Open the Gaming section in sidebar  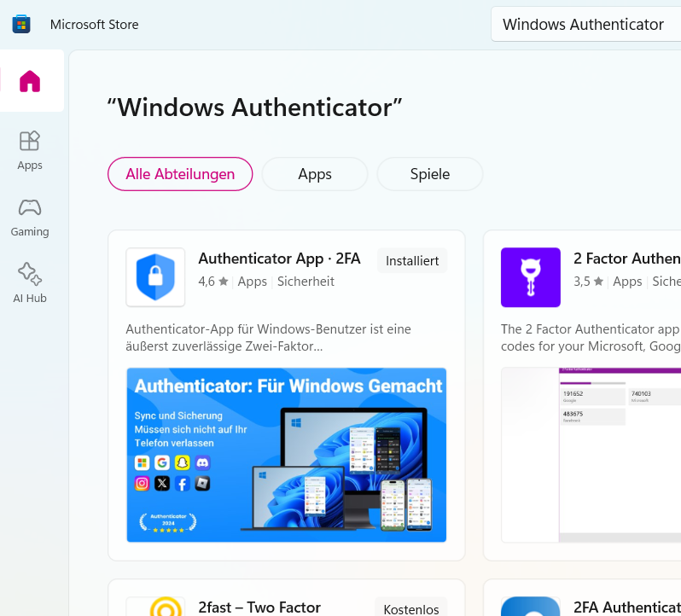(x=30, y=216)
